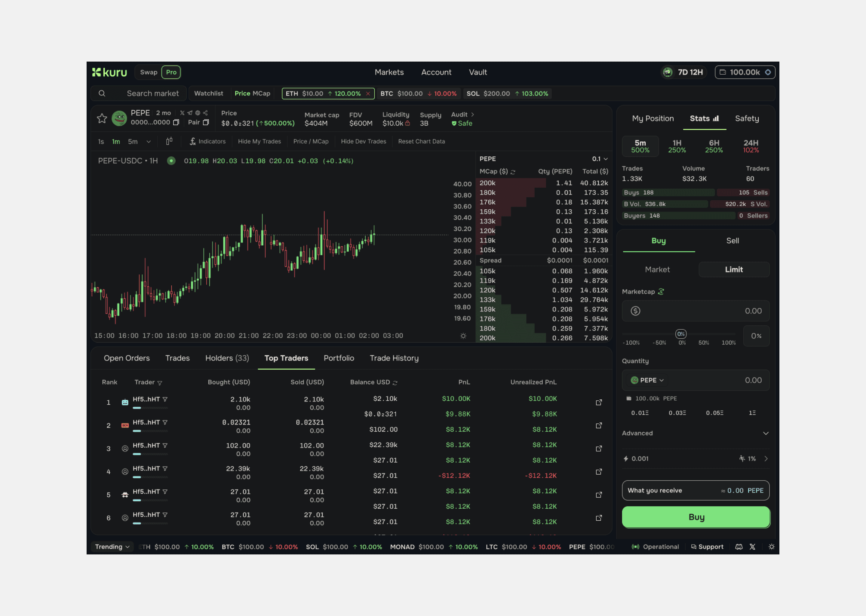The image size is (866, 616).
Task: Open X icon in footer
Action: (x=753, y=547)
